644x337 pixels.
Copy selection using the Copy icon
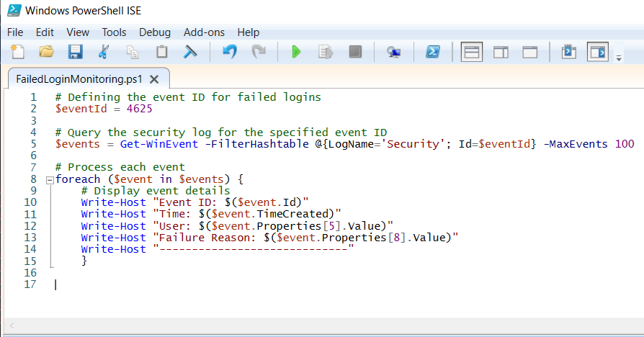tap(133, 52)
